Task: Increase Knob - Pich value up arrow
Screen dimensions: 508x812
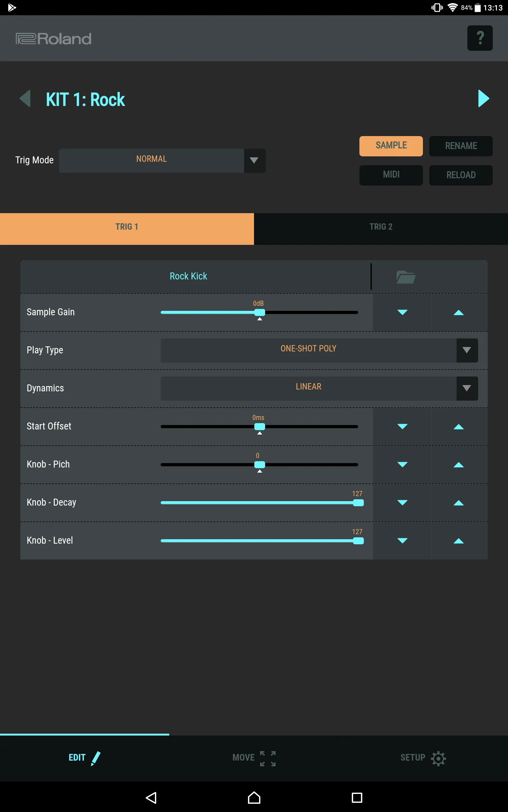Action: [458, 465]
